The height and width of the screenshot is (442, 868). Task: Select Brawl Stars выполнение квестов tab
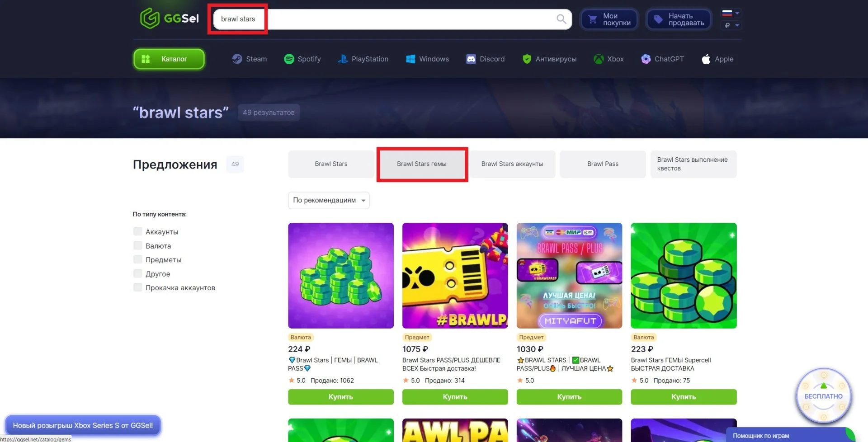coord(693,164)
